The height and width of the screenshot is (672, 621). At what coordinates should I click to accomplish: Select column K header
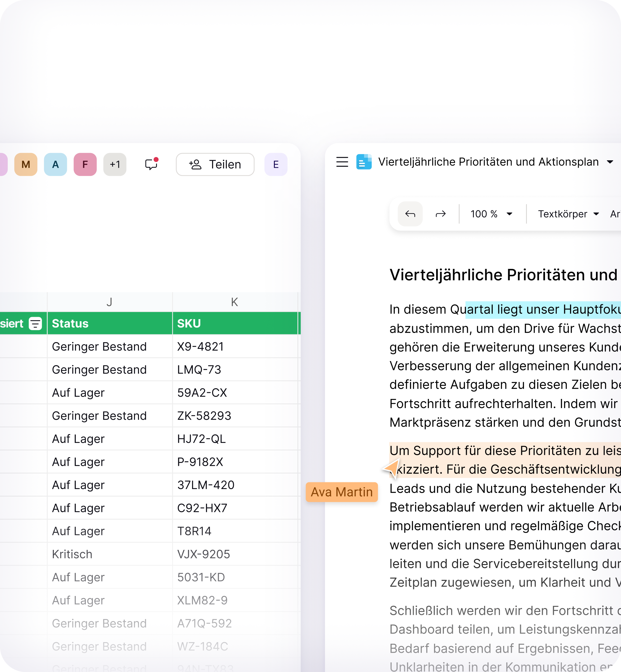[234, 302]
